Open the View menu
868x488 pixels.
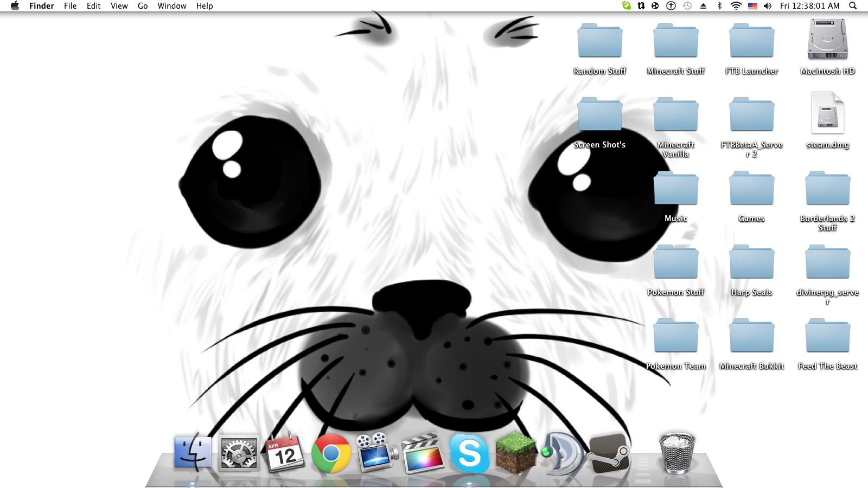pos(119,6)
